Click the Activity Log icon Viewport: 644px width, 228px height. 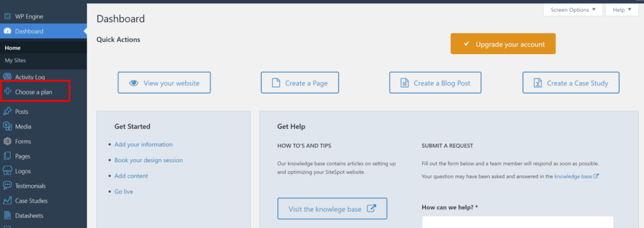point(7,77)
